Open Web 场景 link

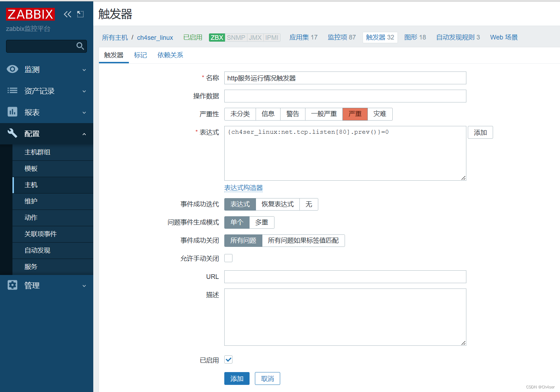tap(504, 37)
